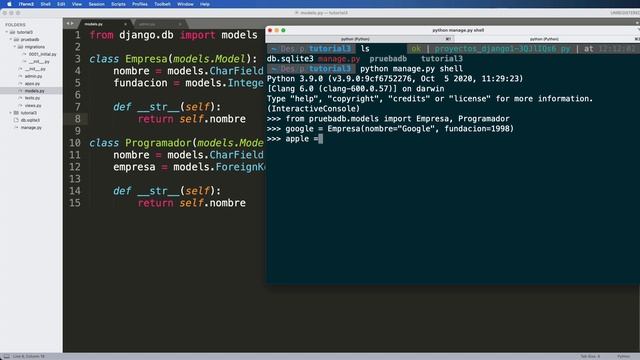Minimize the terminal window with yellow button
640x360 pixels.
(x=276, y=30)
